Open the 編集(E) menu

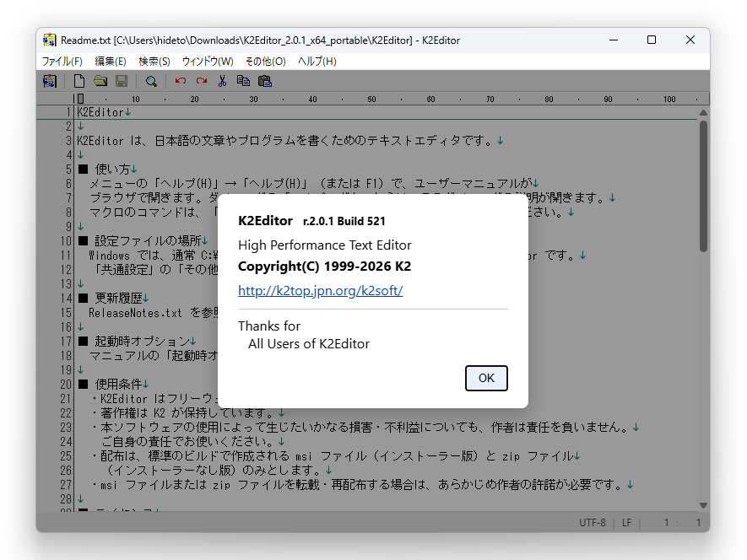(x=110, y=61)
